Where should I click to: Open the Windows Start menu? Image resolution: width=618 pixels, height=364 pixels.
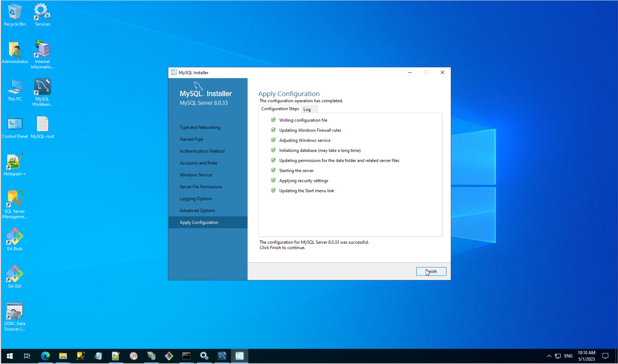tap(10, 356)
